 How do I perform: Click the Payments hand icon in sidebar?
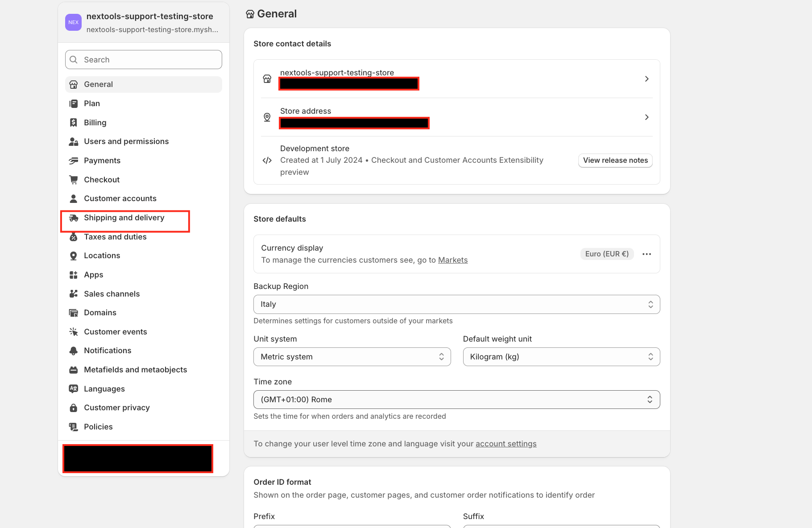pyautogui.click(x=74, y=161)
